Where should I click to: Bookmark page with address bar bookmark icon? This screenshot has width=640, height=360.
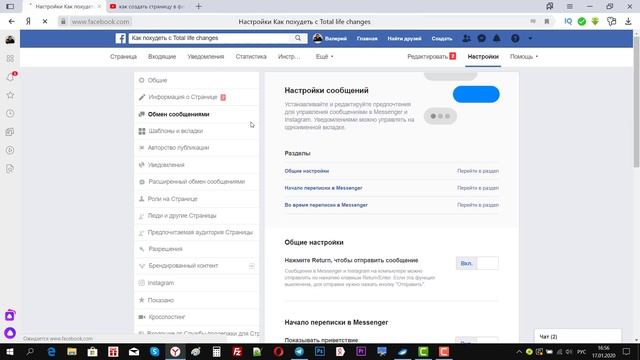click(x=547, y=22)
